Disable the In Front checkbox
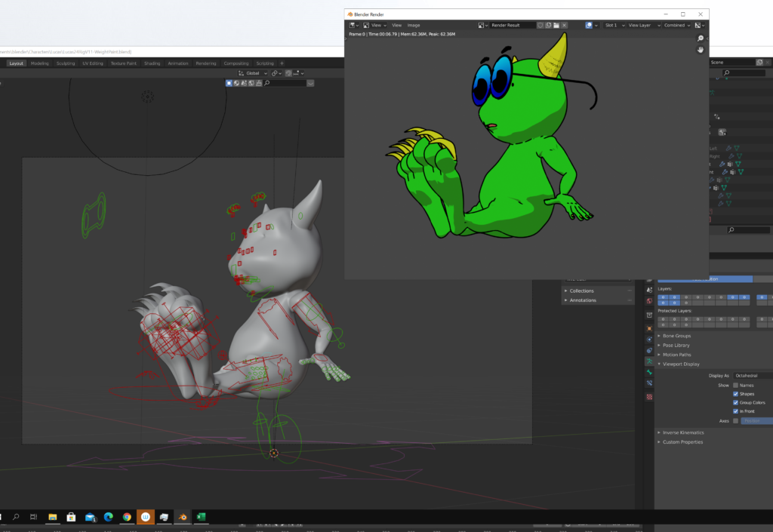 coord(736,411)
